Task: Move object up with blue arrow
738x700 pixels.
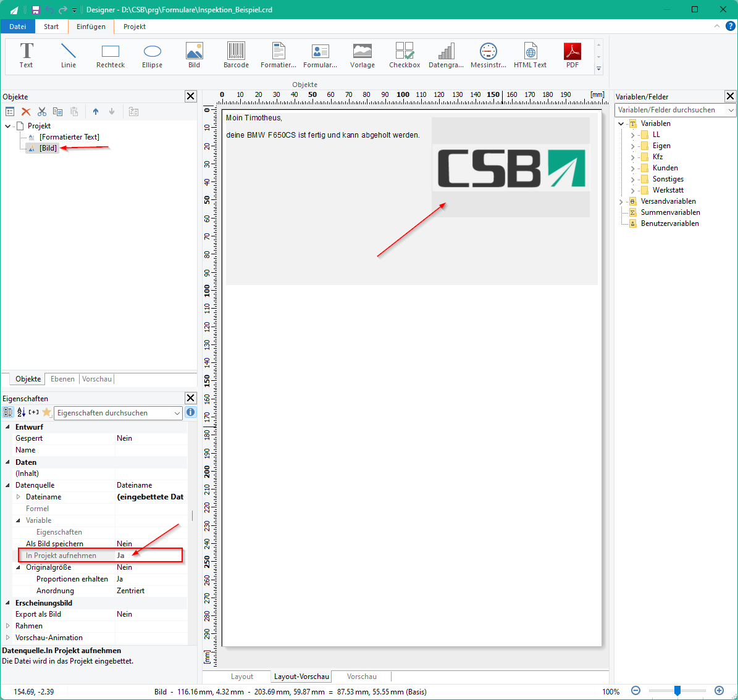Action: click(x=96, y=112)
